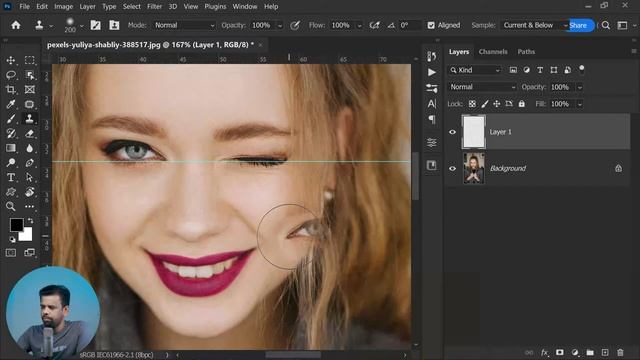Image resolution: width=640 pixels, height=360 pixels.
Task: Open Edit Toolbar three-dots icon
Action: click(x=29, y=207)
